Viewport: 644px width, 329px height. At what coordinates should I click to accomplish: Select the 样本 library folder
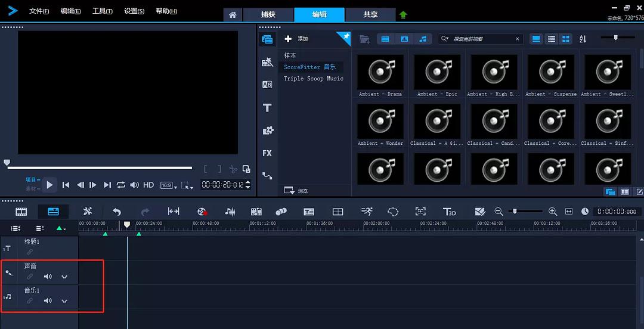290,55
